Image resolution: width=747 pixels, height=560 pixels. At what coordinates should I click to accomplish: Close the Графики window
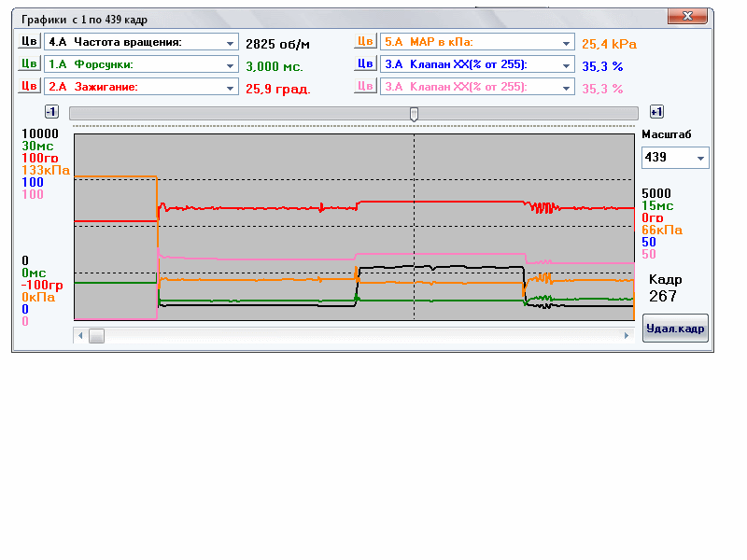(x=688, y=18)
